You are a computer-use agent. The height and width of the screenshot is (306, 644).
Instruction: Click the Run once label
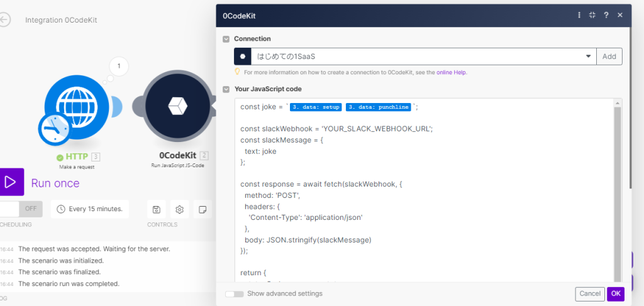pyautogui.click(x=55, y=183)
